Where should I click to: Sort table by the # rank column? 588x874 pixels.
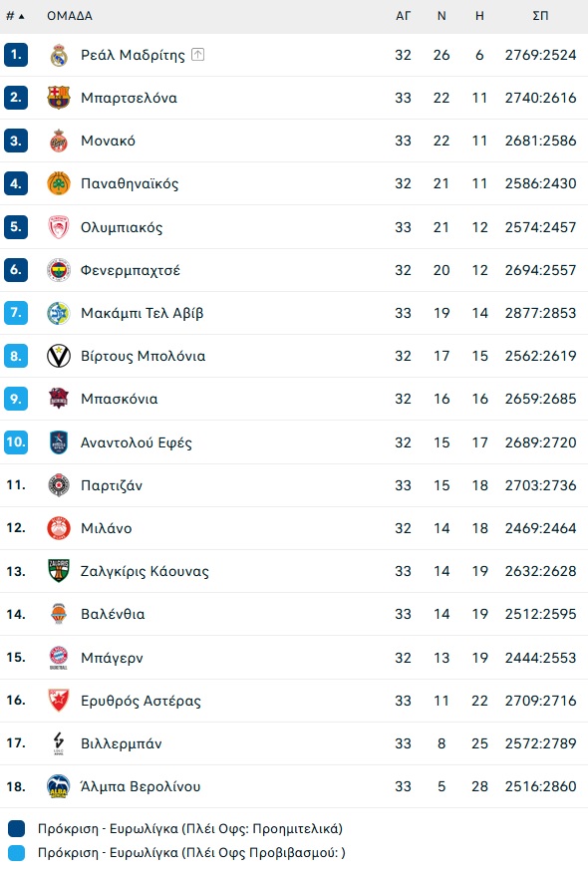click(15, 16)
